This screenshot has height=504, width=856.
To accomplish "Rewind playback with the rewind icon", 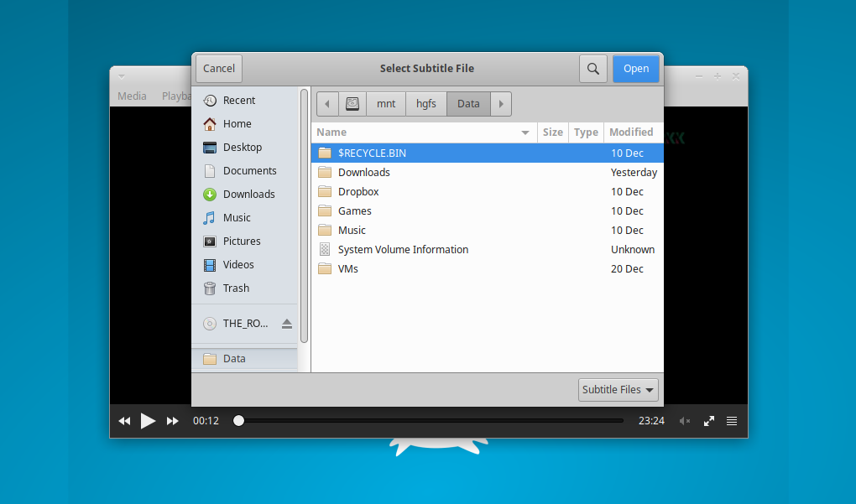I will point(124,420).
